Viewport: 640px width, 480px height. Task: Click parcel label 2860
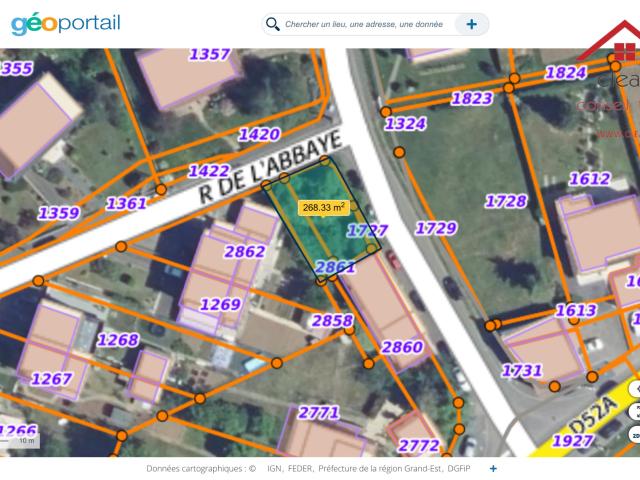click(x=402, y=347)
